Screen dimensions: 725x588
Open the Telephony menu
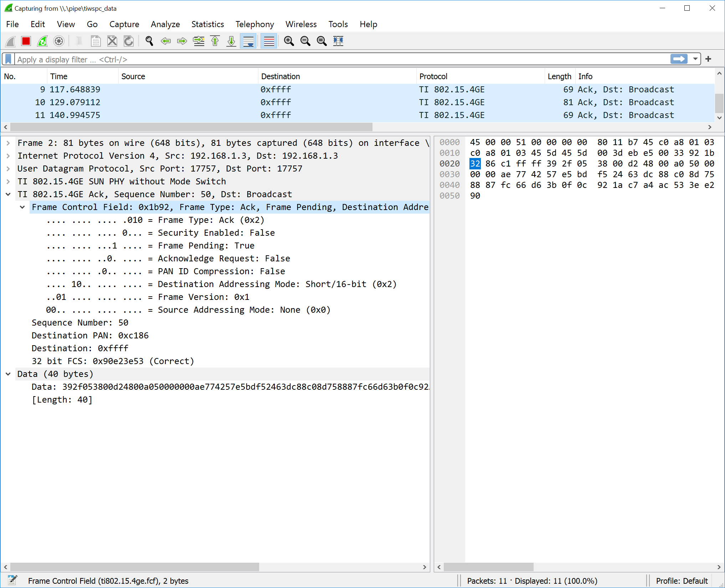(255, 24)
